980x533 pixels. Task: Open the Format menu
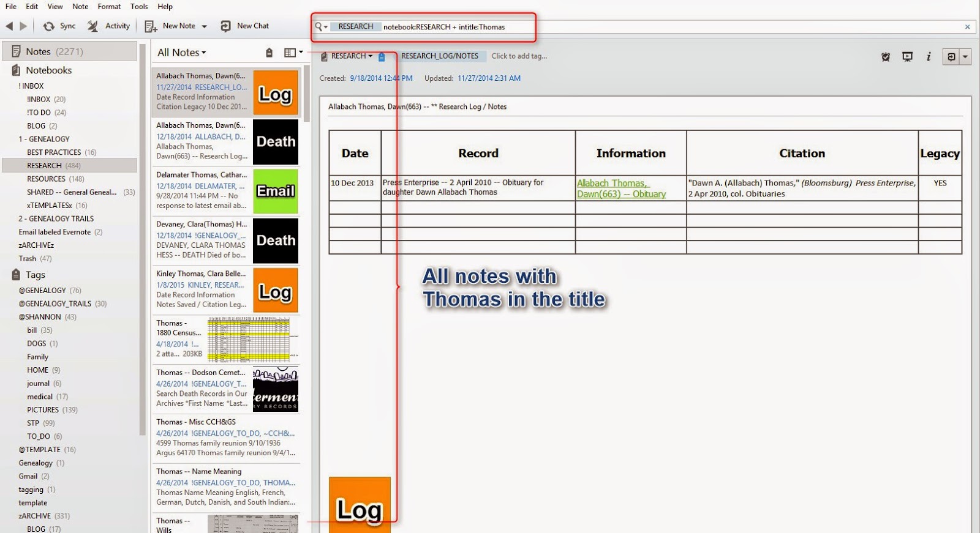109,6
